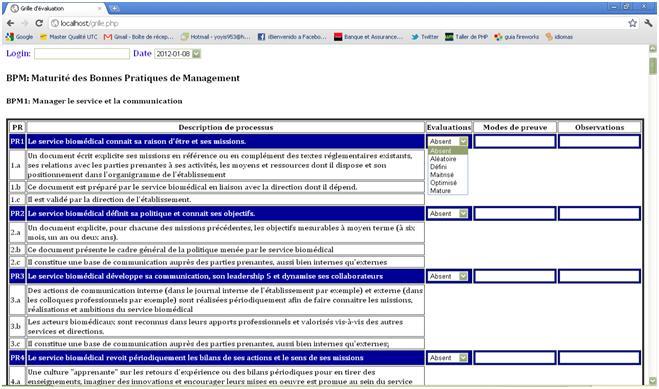The width and height of the screenshot is (659, 389).
Task: Open the Facebook bookmark
Action: (x=292, y=37)
